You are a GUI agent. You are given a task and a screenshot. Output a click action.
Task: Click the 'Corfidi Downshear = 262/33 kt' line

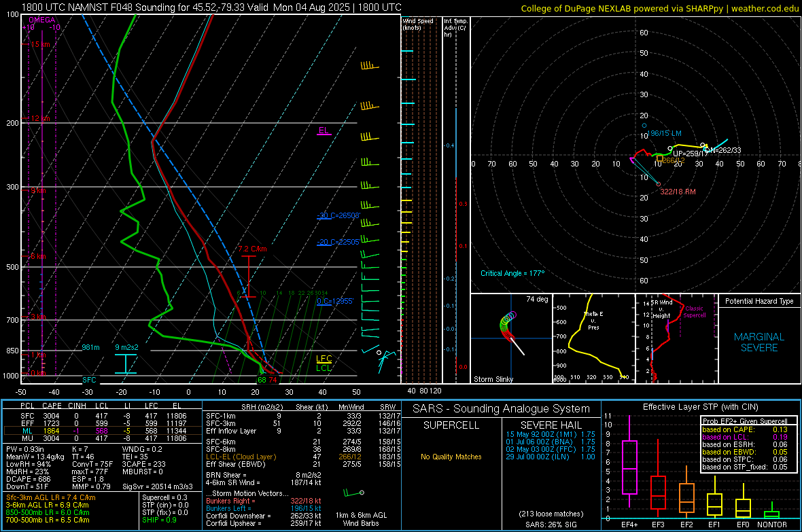pyautogui.click(x=264, y=516)
